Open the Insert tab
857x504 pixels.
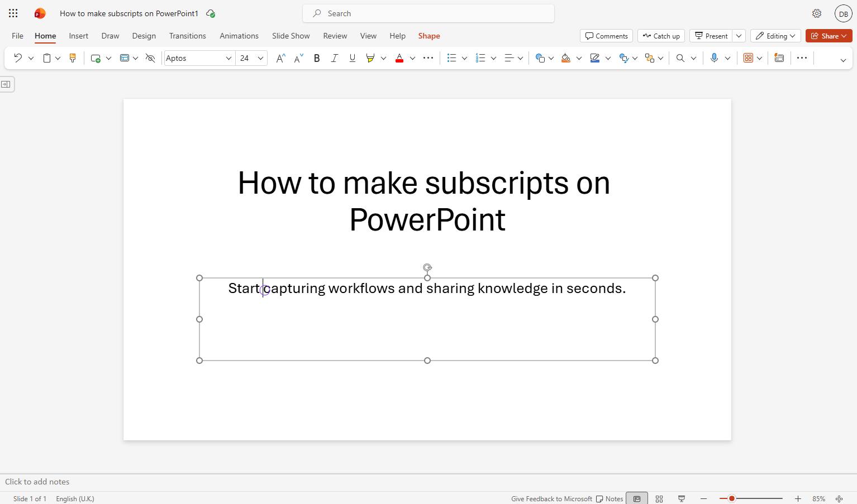(79, 36)
